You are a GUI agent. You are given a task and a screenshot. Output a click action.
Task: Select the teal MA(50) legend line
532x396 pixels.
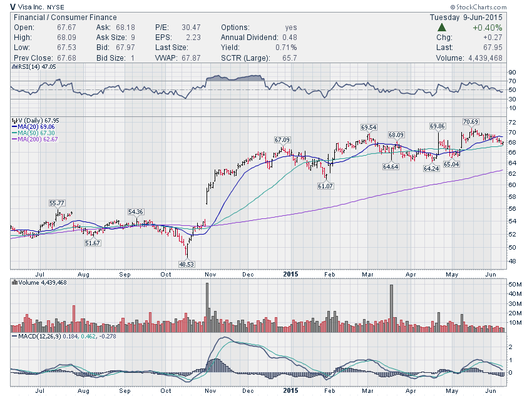[14, 133]
